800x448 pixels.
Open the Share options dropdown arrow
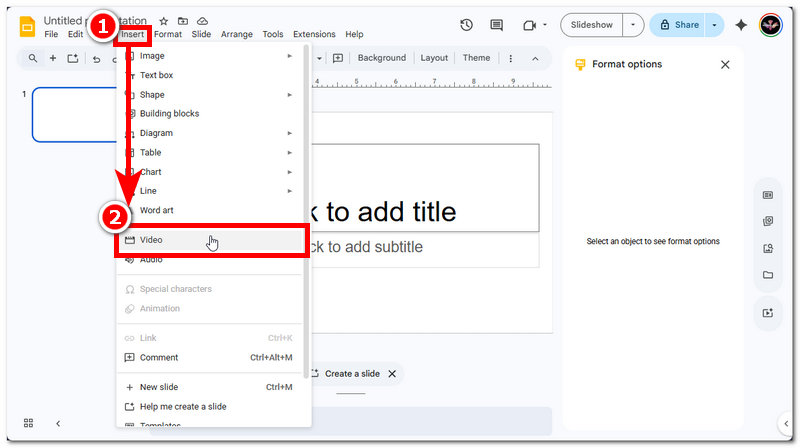click(x=715, y=25)
